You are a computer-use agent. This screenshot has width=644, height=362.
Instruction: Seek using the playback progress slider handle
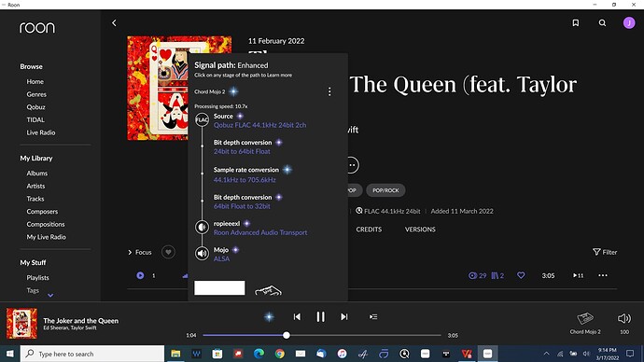(287, 335)
